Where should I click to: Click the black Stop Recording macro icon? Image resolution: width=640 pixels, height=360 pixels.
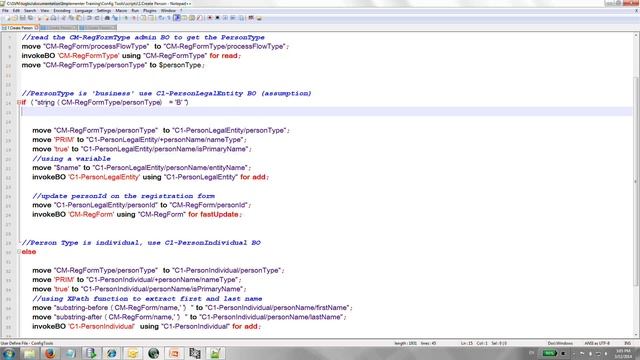(x=217, y=18)
